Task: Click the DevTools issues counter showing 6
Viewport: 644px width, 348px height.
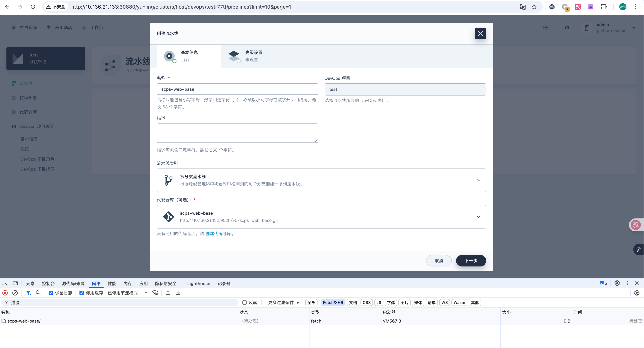Action: (x=603, y=283)
